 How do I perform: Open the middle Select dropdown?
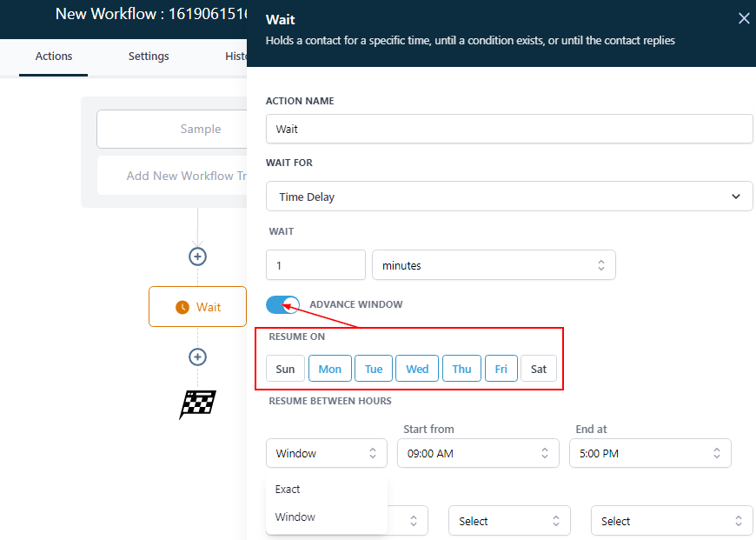pyautogui.click(x=509, y=521)
